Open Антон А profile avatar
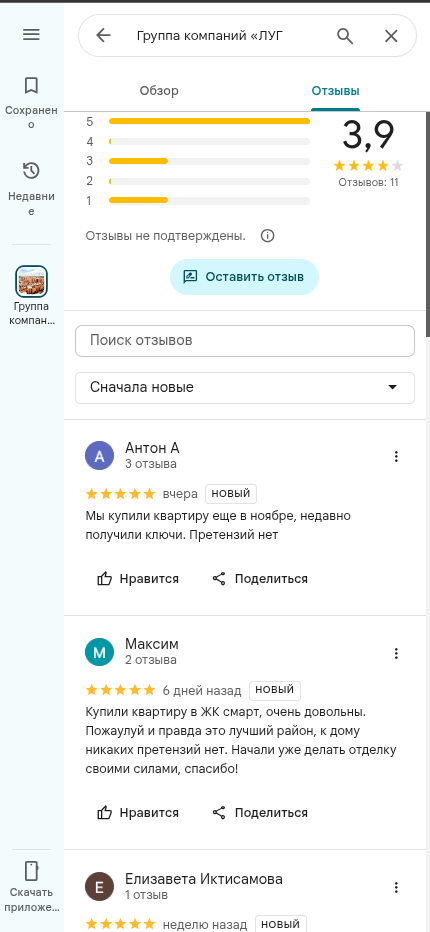The height and width of the screenshot is (932, 430). 99,456
